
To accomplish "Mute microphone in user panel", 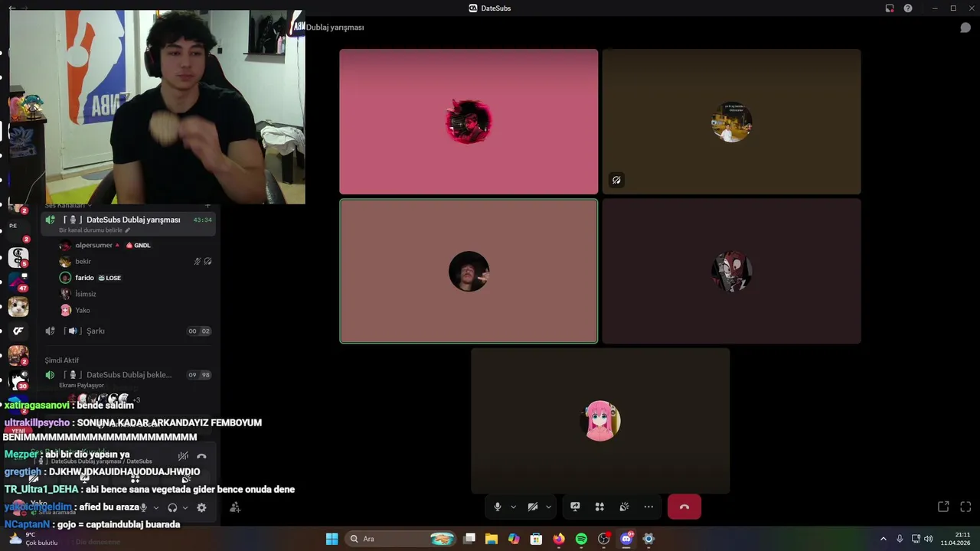I will coord(142,507).
